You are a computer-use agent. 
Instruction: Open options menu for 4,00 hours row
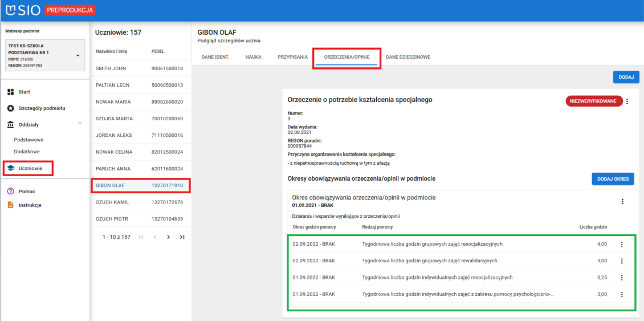(622, 244)
